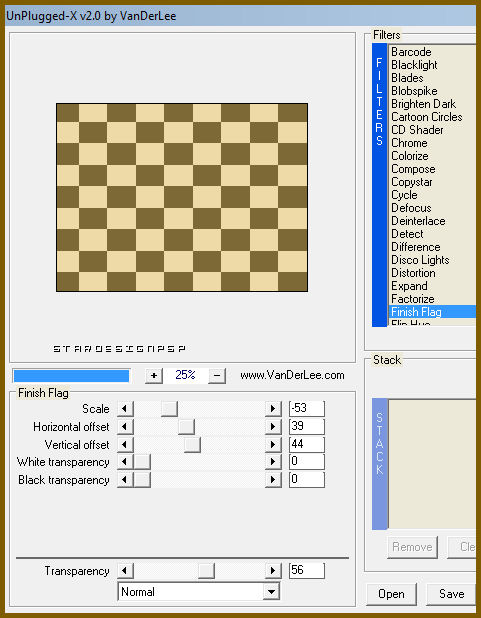
Task: Click the overall Transparency slider thumb
Action: pos(206,571)
